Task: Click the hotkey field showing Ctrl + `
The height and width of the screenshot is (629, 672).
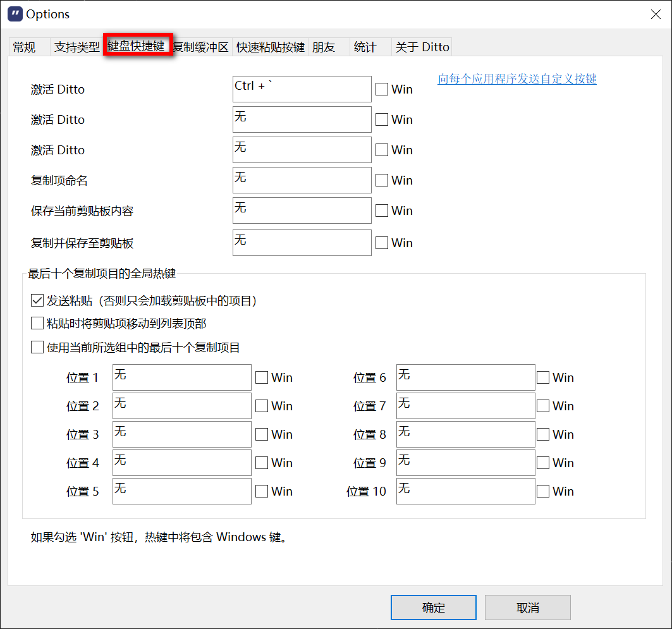Action: tap(302, 89)
